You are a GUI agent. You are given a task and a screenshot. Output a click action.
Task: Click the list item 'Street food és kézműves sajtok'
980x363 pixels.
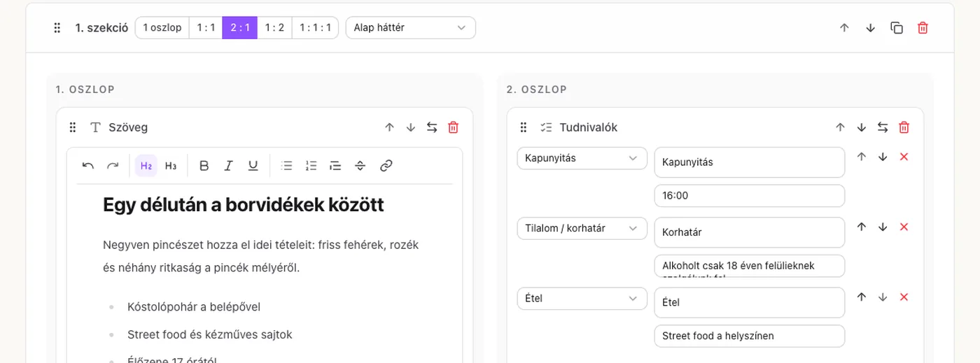pyautogui.click(x=210, y=334)
